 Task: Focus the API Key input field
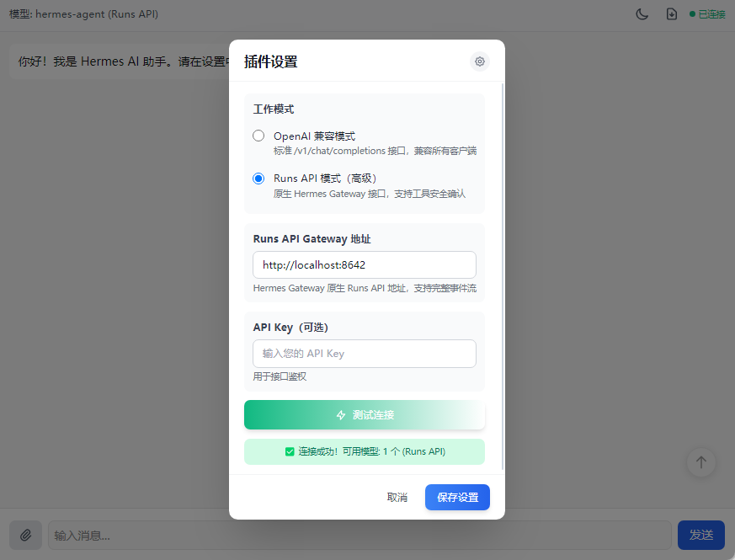[365, 354]
